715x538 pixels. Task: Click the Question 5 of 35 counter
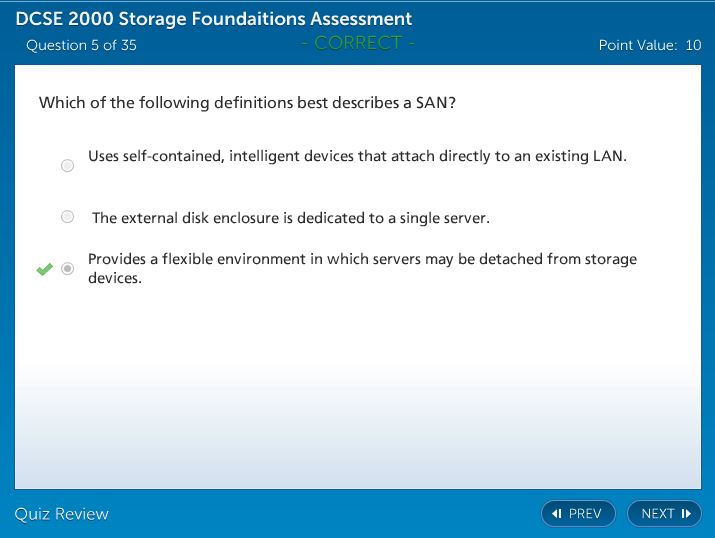pos(81,45)
